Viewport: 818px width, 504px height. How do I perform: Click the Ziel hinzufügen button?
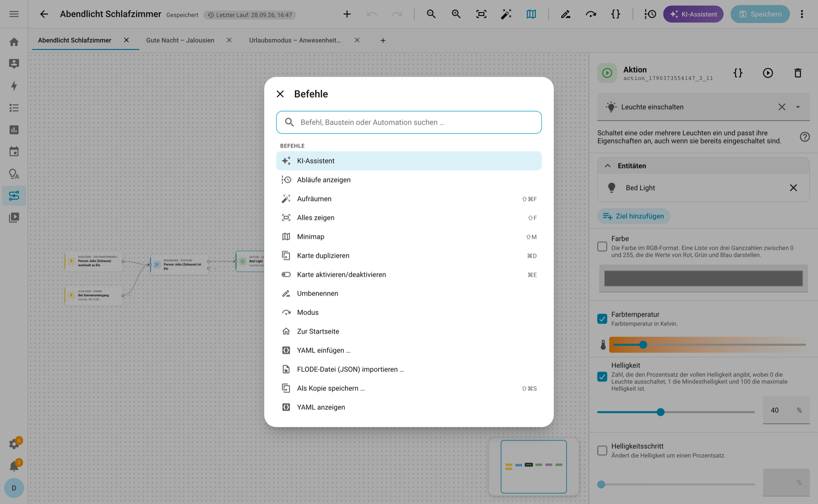click(634, 216)
